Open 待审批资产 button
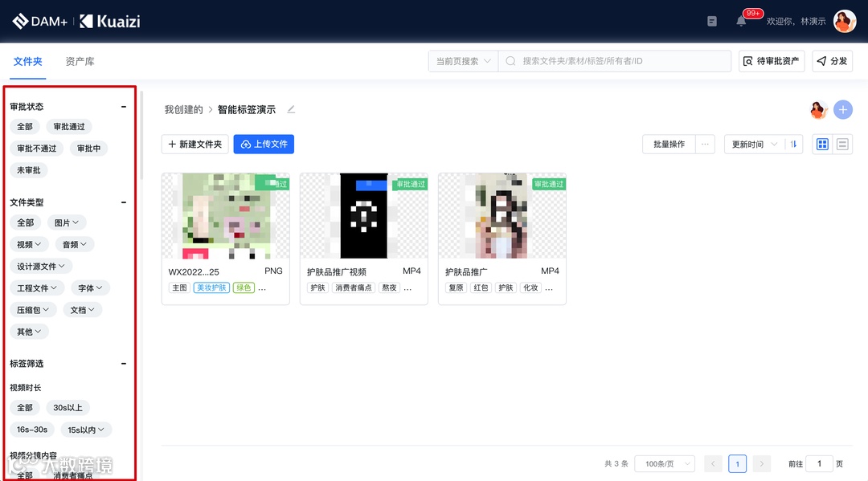This screenshot has width=868, height=481. click(x=771, y=61)
